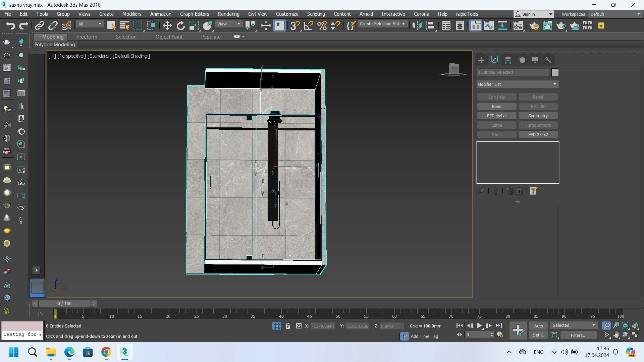Click the Symmetry modifier button
The image size is (644, 362).
pyautogui.click(x=538, y=116)
